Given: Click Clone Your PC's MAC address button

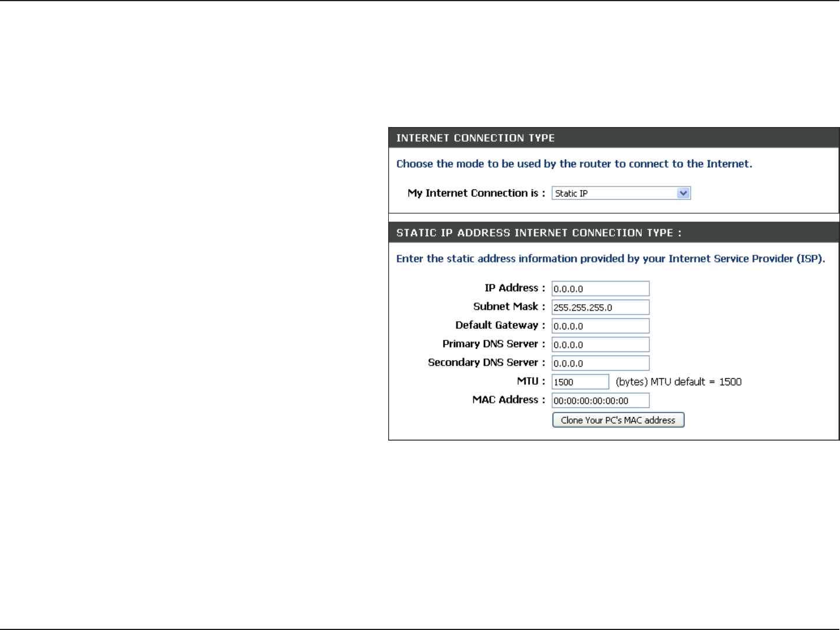Looking at the screenshot, I should [618, 420].
